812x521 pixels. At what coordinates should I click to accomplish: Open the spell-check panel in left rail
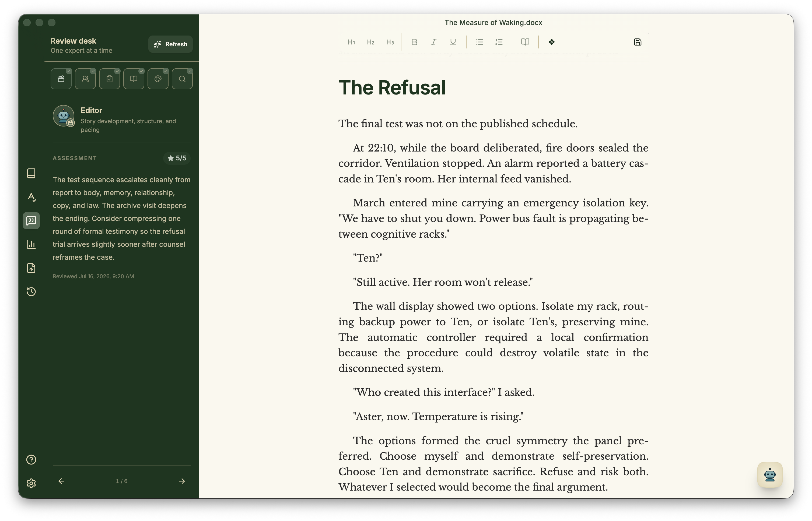click(31, 197)
